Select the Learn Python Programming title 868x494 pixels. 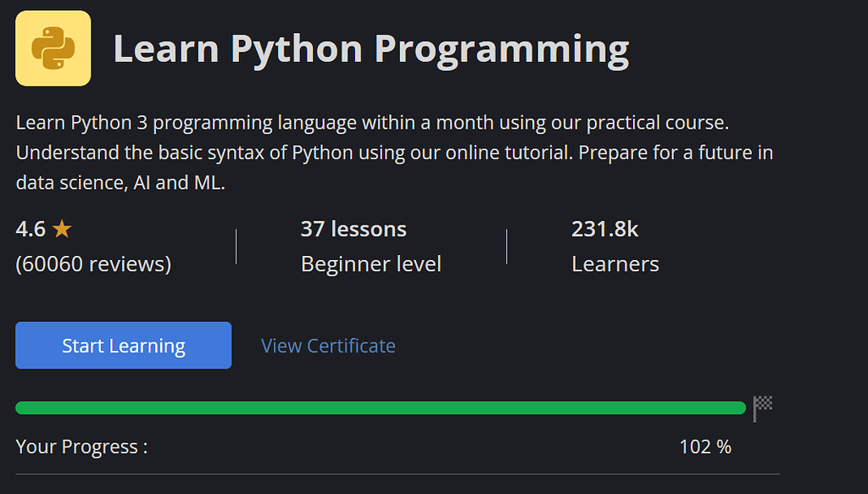[370, 48]
